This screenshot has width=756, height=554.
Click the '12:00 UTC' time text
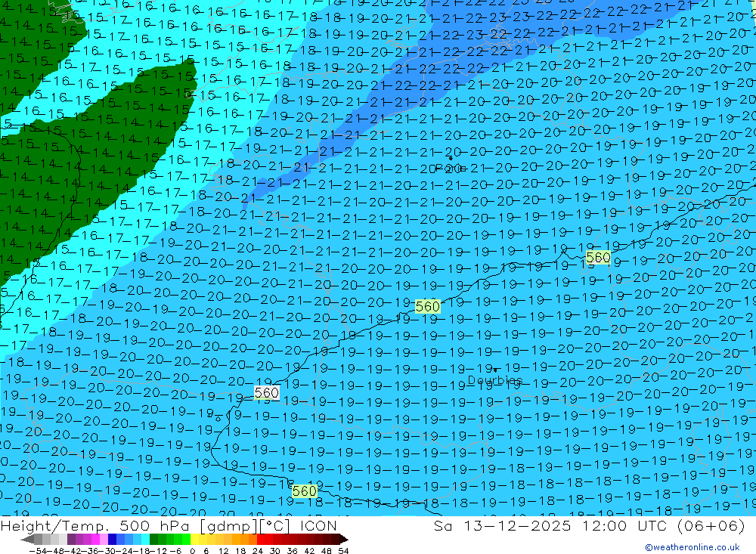[625, 525]
